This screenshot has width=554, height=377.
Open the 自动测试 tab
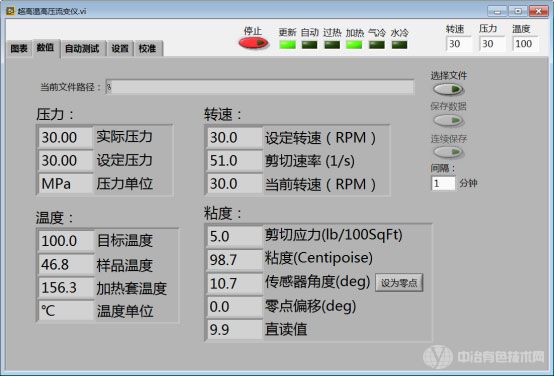click(x=82, y=48)
